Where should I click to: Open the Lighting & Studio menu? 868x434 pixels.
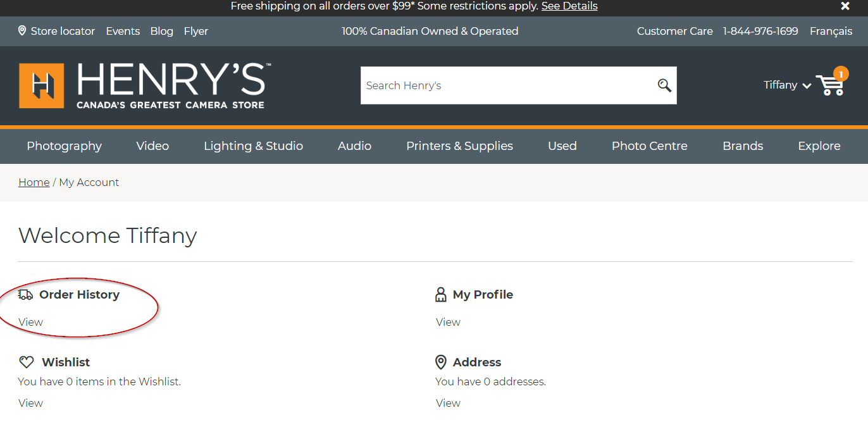(x=253, y=146)
